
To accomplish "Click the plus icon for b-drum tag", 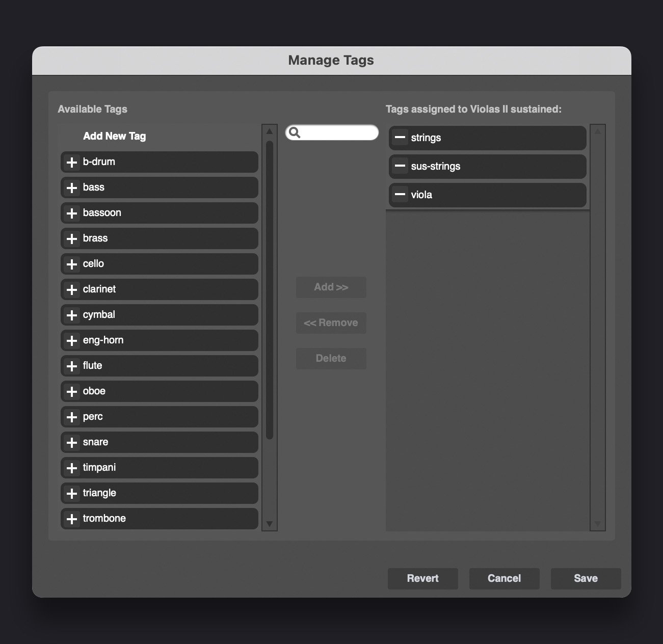I will (72, 162).
